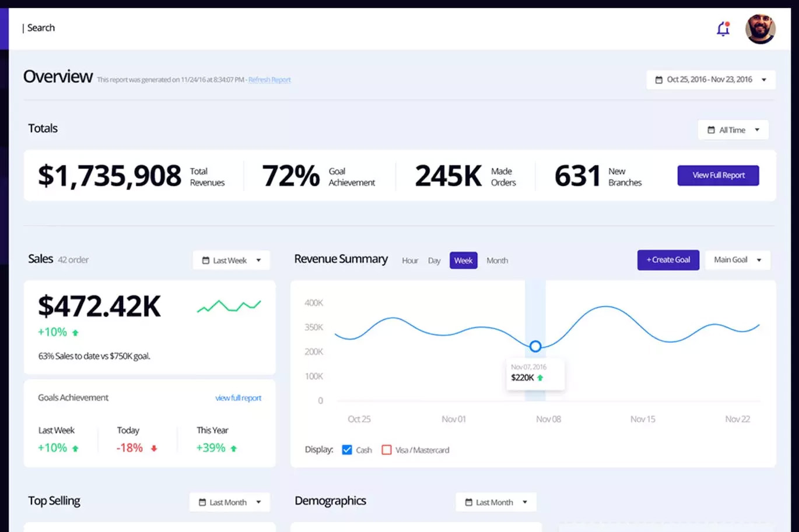The image size is (799, 532).
Task: Click the Oct 25 label on the chart axis
Action: click(359, 419)
